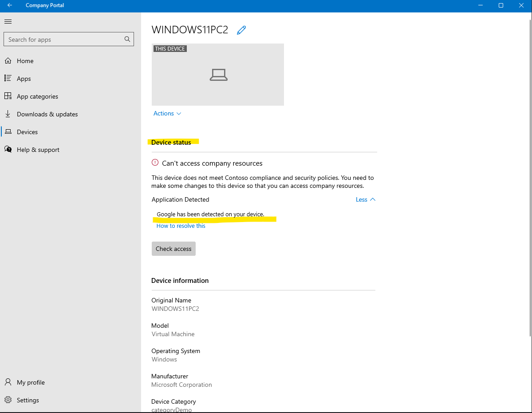Open Settings in the sidebar
Screen dimensions: 532x413
[x=28, y=400]
